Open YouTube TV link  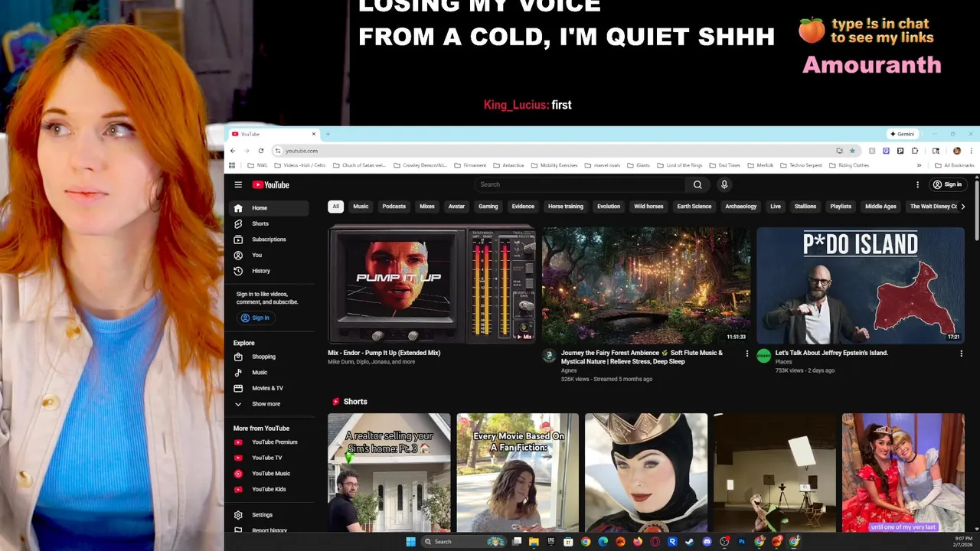pyautogui.click(x=270, y=458)
